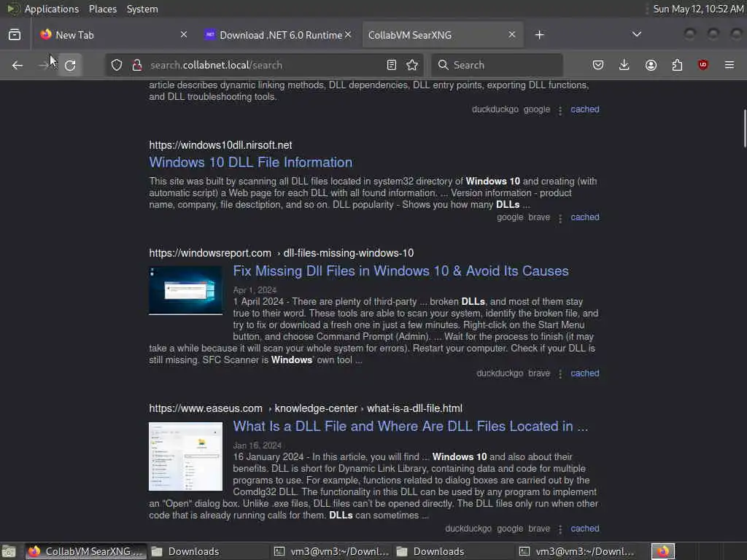
Task: Reload the current page
Action: pos(70,65)
